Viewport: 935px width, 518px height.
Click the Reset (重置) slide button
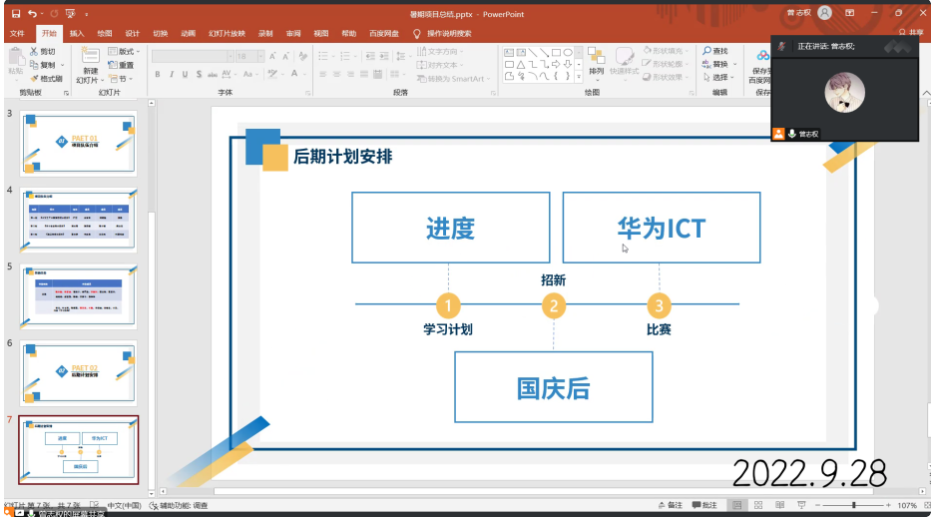coord(122,65)
